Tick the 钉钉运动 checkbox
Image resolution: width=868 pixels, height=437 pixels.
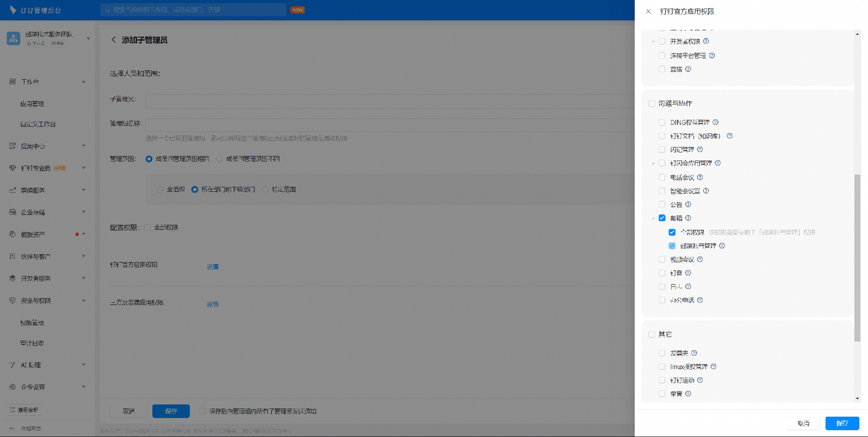662,380
